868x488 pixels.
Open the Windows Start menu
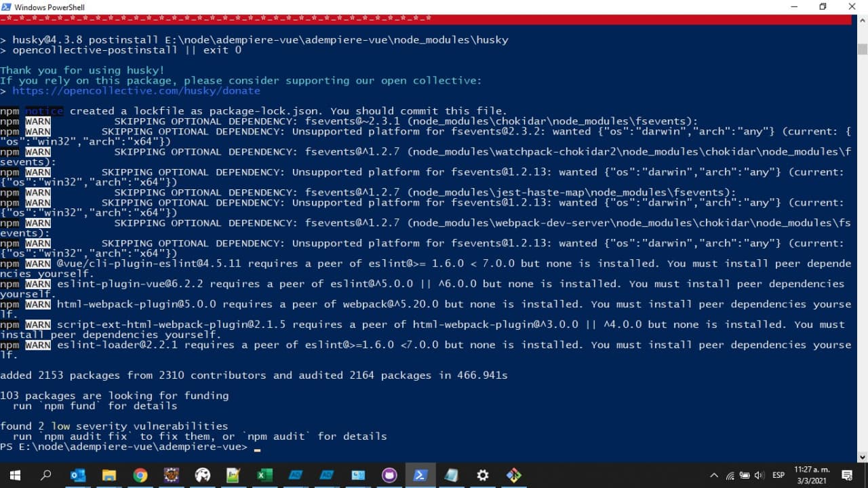coord(15,475)
